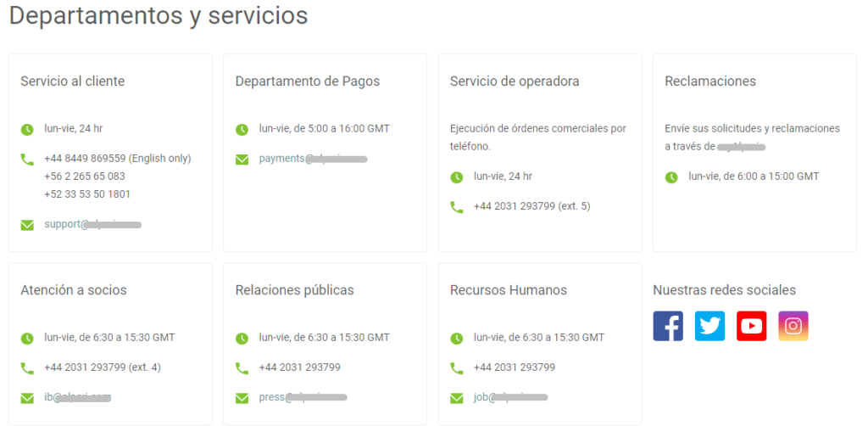Image resolution: width=868 pixels, height=426 pixels.
Task: Click the clock icon in Reclamaciones card
Action: (x=671, y=177)
